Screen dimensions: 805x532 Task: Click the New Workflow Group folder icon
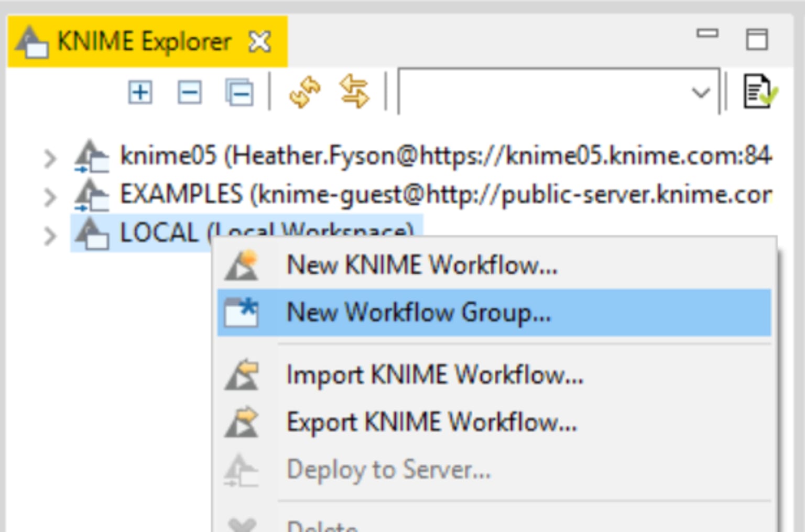(x=242, y=313)
